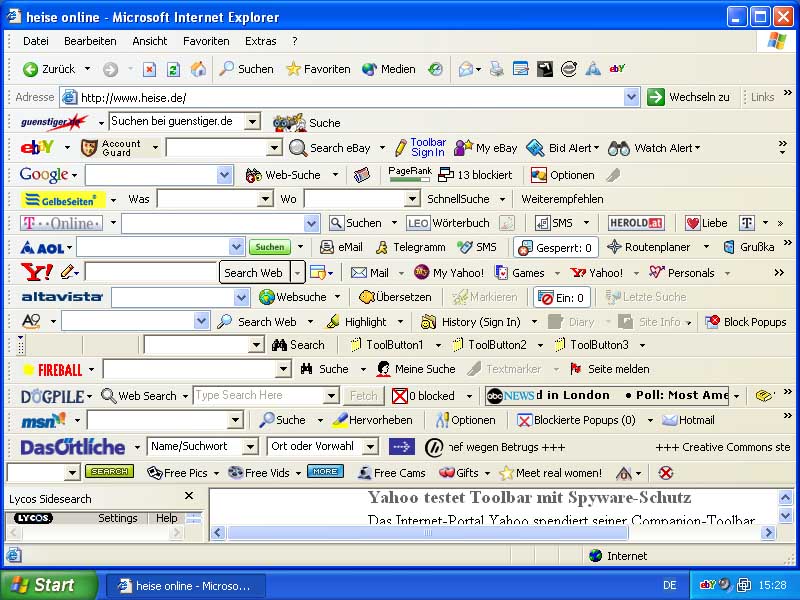This screenshot has width=800, height=600.
Task: Click the page's horizontal scrollbar thumb
Action: [428, 533]
